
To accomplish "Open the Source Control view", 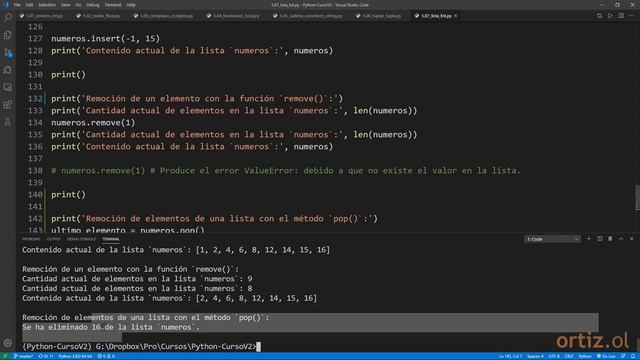I will click(8, 53).
